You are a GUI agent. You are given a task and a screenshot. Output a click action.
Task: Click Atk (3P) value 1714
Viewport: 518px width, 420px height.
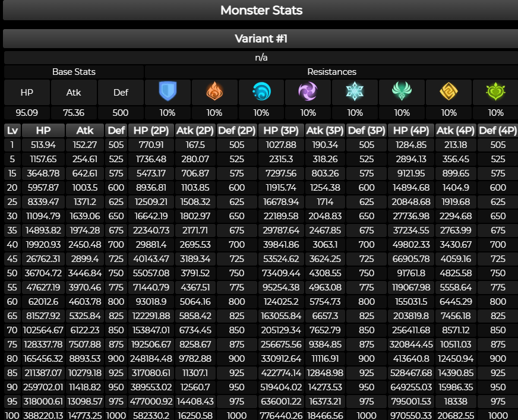[x=325, y=201]
